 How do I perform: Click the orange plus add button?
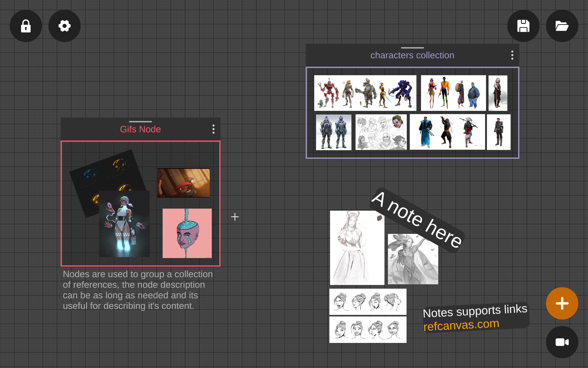(x=562, y=303)
